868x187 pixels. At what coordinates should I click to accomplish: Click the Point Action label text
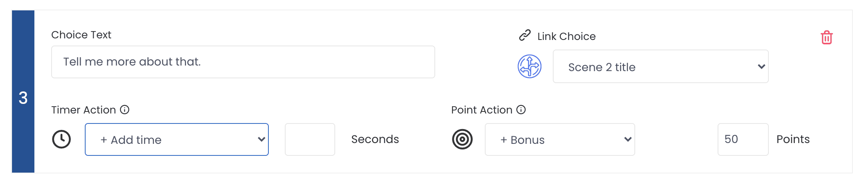click(x=482, y=110)
